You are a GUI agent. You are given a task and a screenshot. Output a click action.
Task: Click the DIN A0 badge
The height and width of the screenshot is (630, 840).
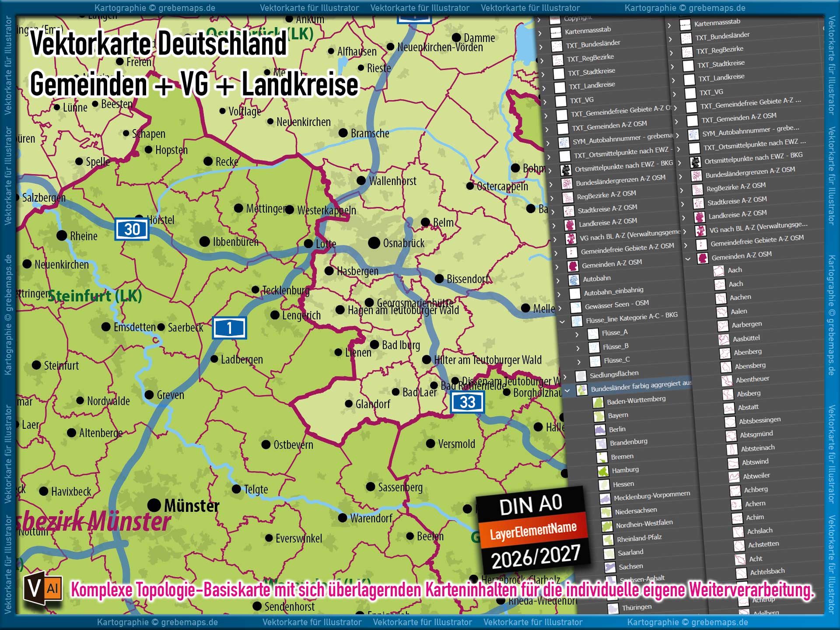tap(530, 504)
